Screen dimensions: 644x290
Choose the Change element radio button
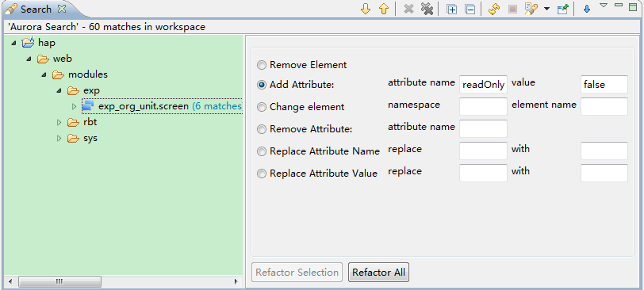click(x=261, y=107)
